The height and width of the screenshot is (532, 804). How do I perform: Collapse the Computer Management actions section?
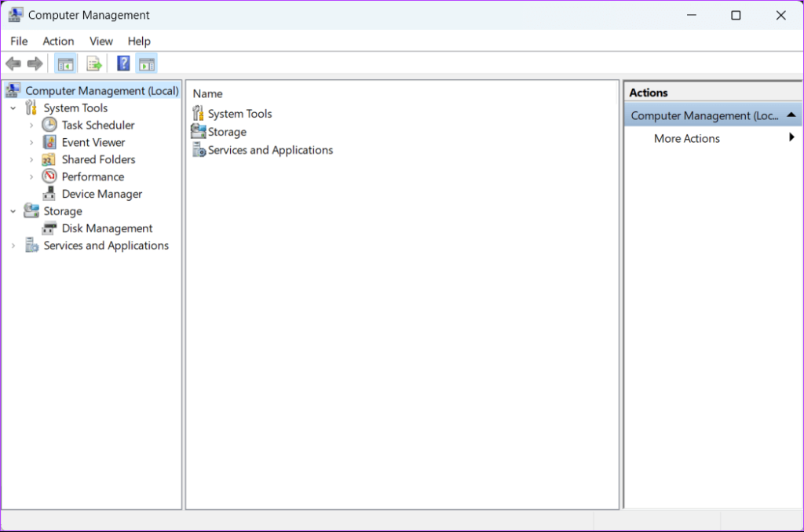pyautogui.click(x=791, y=115)
